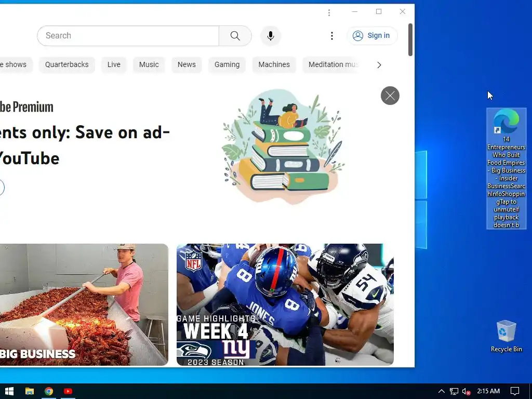This screenshot has height=399, width=532.
Task: Sign in to YouTube
Action: 372,36
